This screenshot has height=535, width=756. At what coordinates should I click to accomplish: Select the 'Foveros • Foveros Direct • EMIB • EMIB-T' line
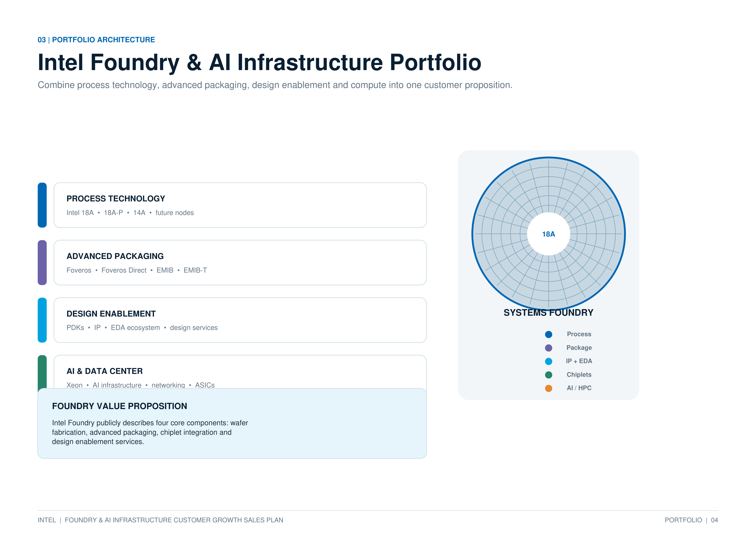tap(137, 270)
